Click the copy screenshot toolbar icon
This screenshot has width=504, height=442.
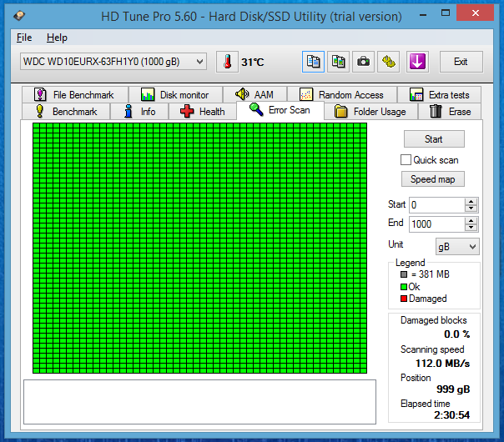(x=338, y=62)
